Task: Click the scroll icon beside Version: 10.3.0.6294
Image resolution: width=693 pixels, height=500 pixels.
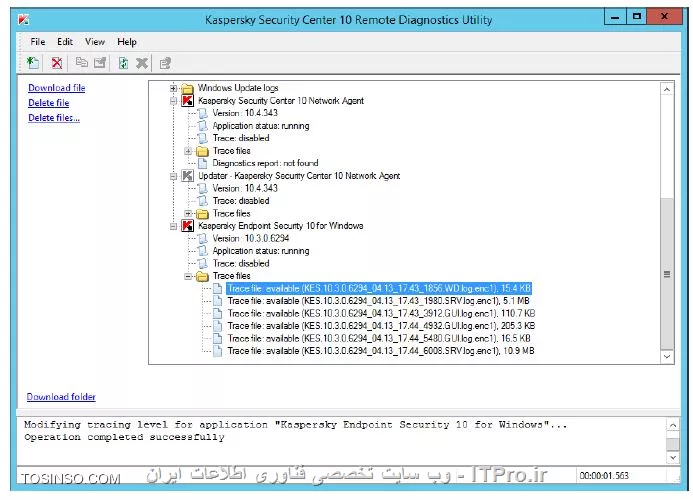Action: 202,238
